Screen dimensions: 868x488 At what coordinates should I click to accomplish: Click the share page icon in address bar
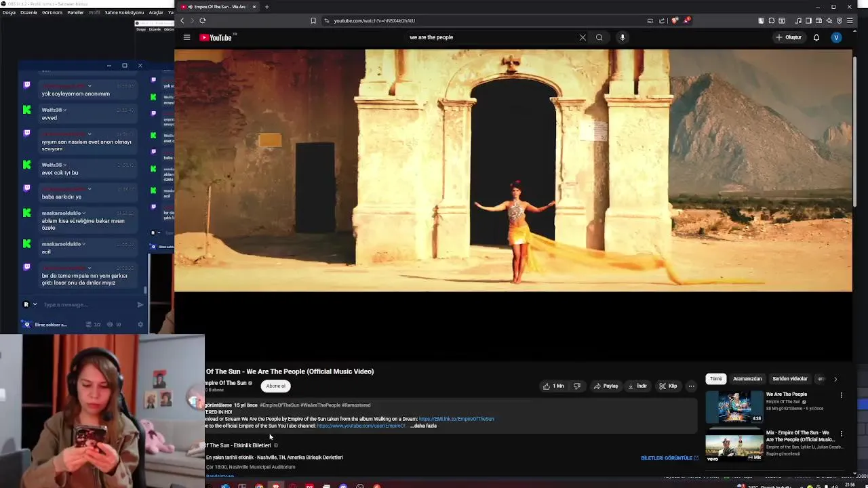(x=662, y=20)
